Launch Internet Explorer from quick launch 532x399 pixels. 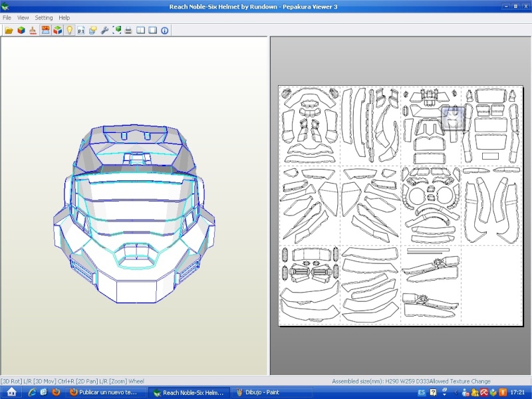click(32, 392)
